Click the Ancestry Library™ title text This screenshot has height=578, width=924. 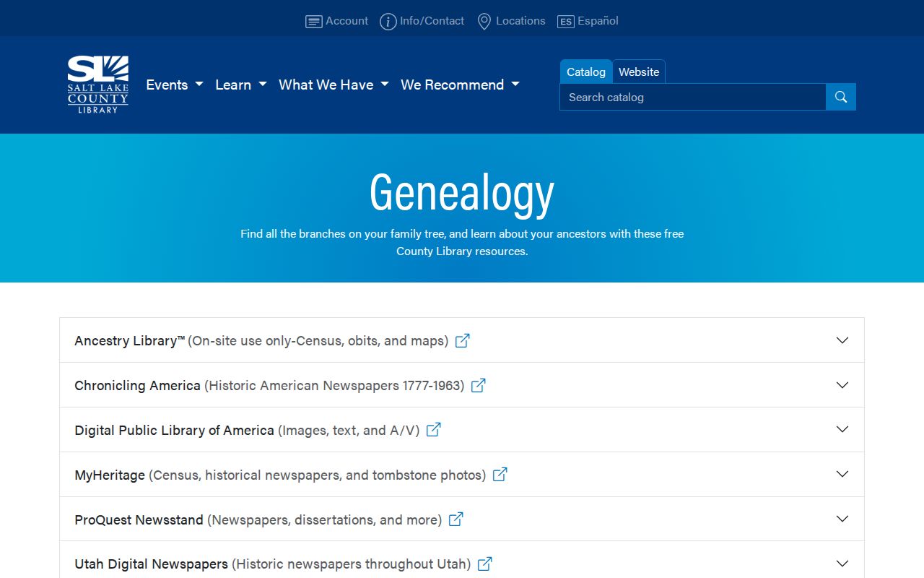click(x=130, y=340)
